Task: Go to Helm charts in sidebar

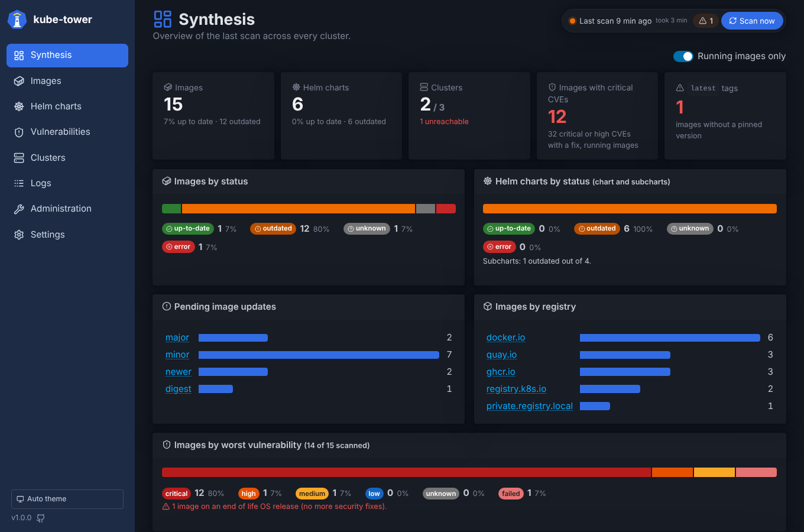Action: click(x=67, y=106)
